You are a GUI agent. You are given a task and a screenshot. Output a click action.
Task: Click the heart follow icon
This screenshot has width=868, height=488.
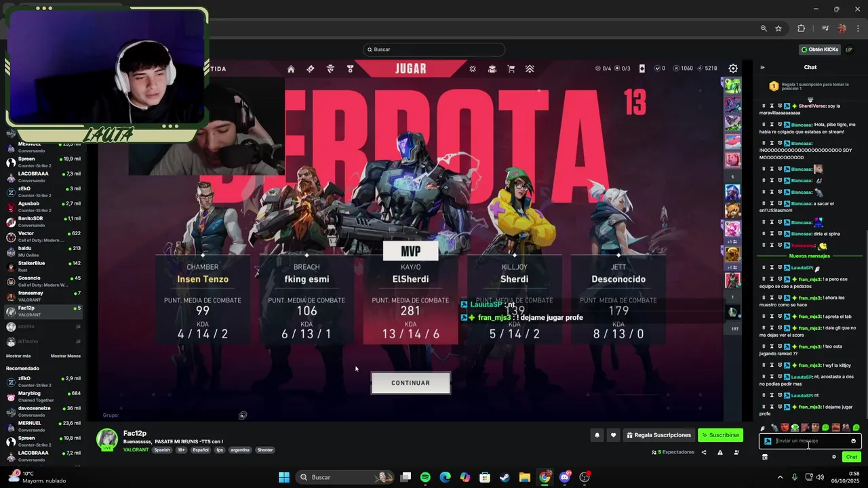[613, 435]
